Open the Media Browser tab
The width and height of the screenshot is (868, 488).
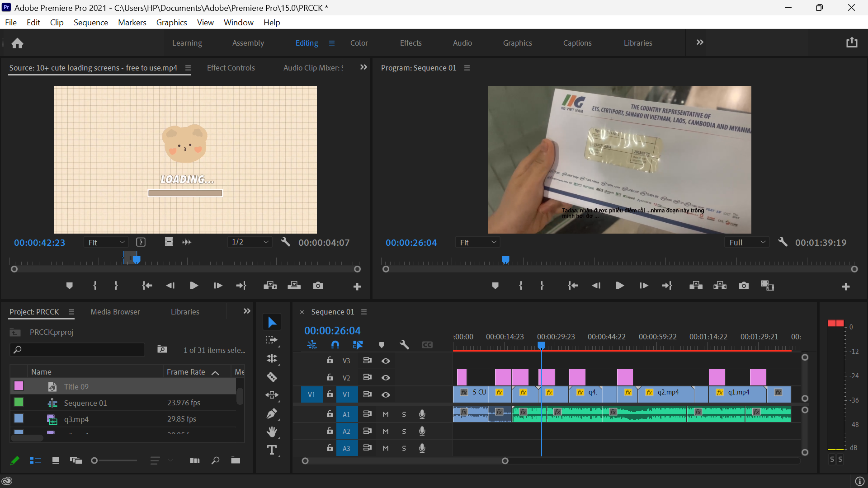pyautogui.click(x=115, y=312)
